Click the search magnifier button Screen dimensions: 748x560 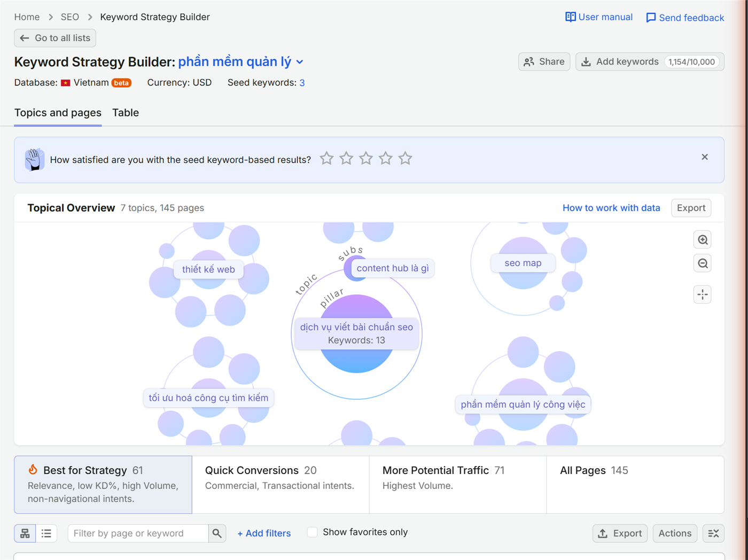[217, 533]
